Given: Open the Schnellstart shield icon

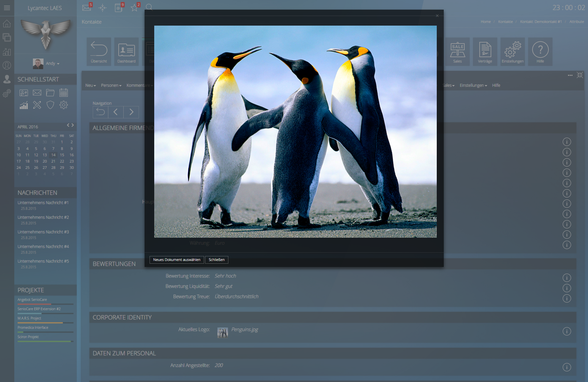Looking at the screenshot, I should click(x=50, y=105).
